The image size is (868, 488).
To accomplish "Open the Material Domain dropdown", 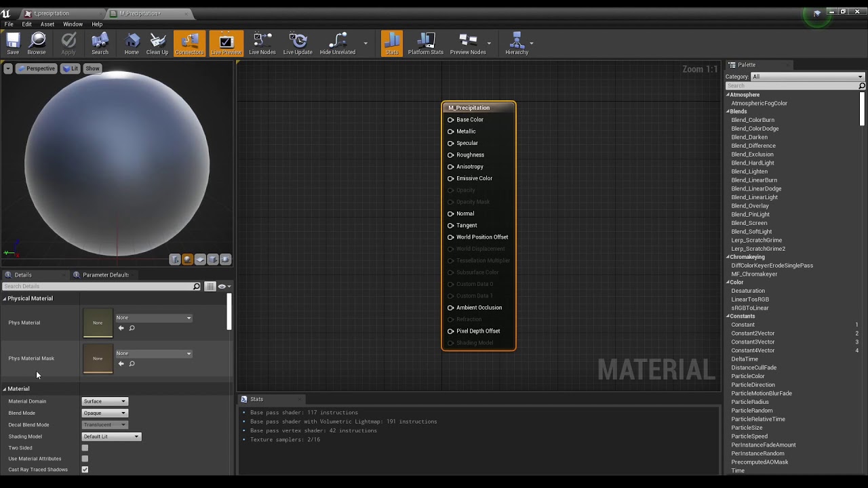I will pyautogui.click(x=104, y=401).
